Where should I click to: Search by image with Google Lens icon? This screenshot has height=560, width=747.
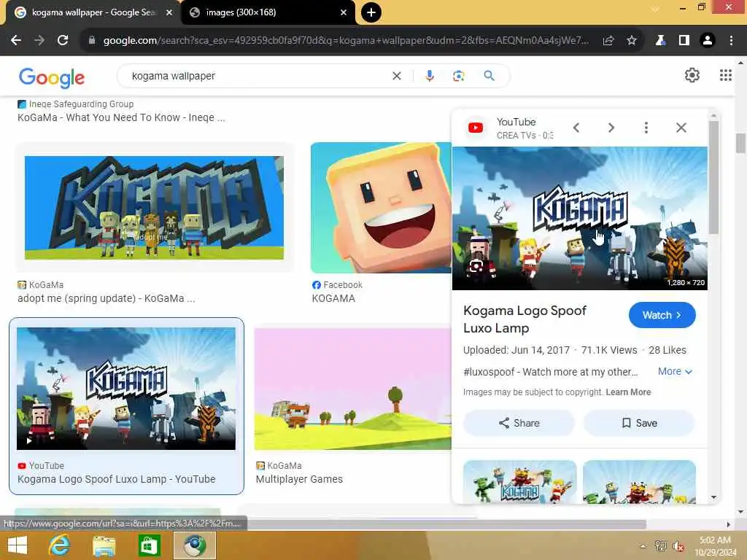click(x=458, y=76)
